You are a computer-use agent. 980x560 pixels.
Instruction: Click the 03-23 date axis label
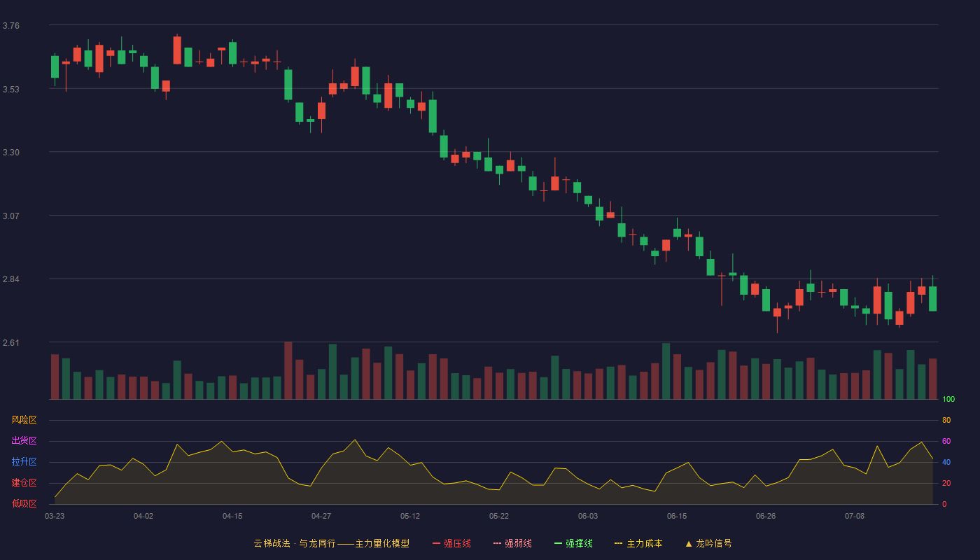pos(55,516)
